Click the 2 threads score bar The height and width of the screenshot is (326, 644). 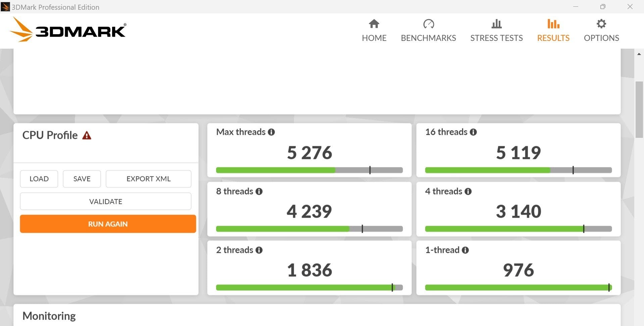pos(309,287)
